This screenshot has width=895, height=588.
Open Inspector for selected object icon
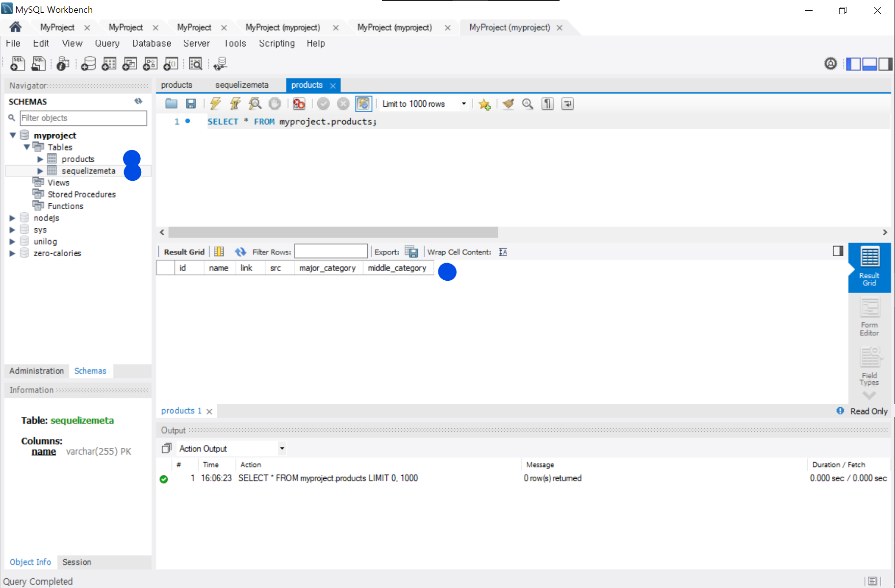63,64
